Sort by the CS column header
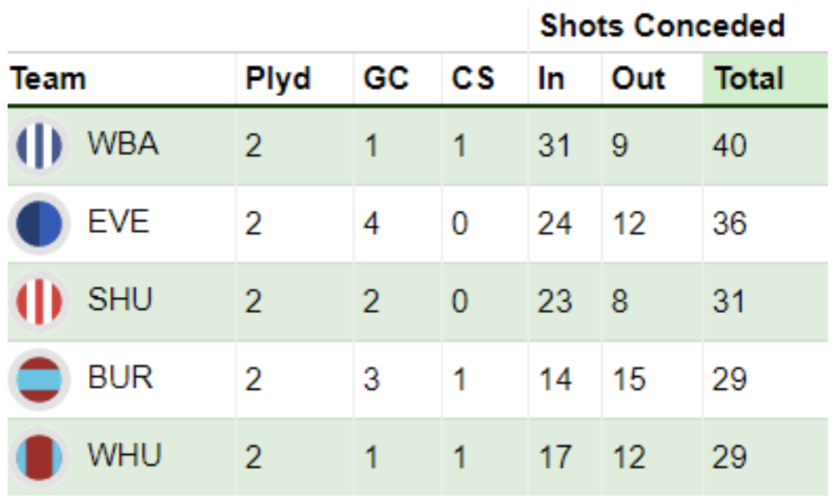The height and width of the screenshot is (504, 835). (x=473, y=79)
